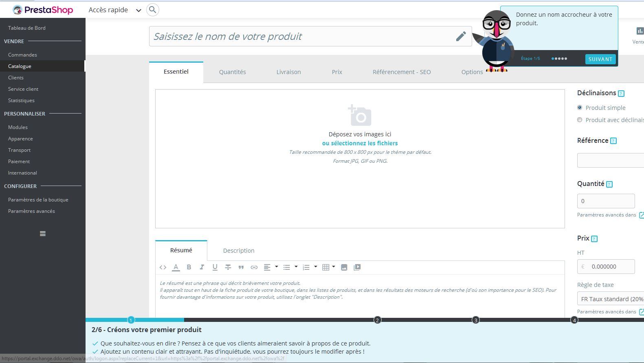The image size is (644, 363).
Task: Open the insert table dropdown
Action: [329, 267]
